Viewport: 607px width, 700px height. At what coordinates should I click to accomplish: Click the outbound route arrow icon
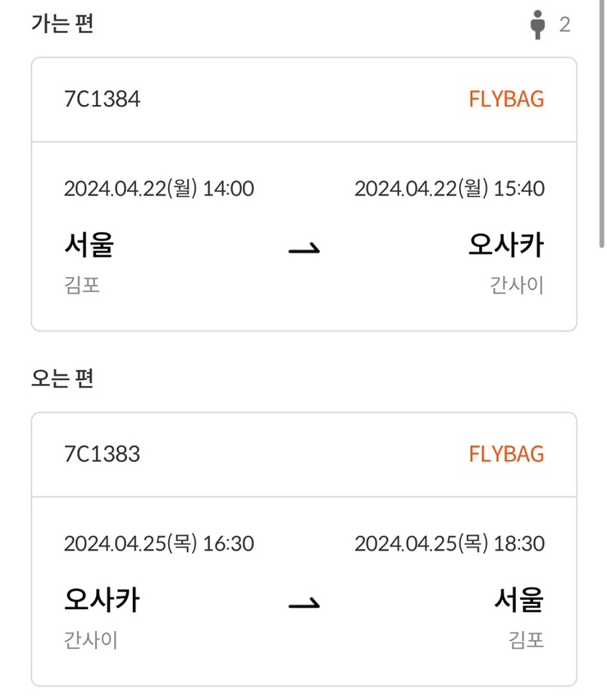(x=303, y=248)
